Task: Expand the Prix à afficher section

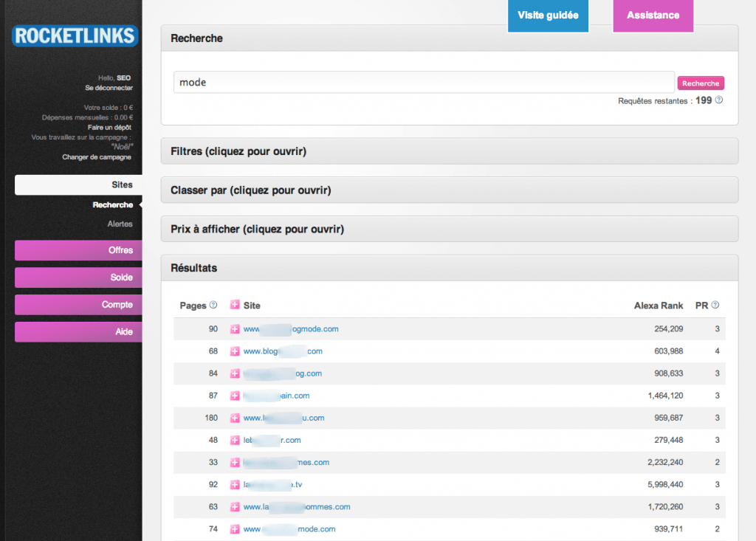Action: click(449, 230)
